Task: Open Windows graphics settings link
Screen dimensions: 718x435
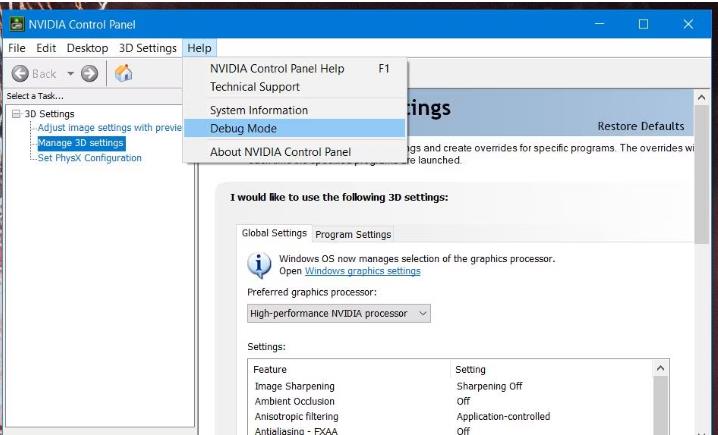Action: [363, 271]
